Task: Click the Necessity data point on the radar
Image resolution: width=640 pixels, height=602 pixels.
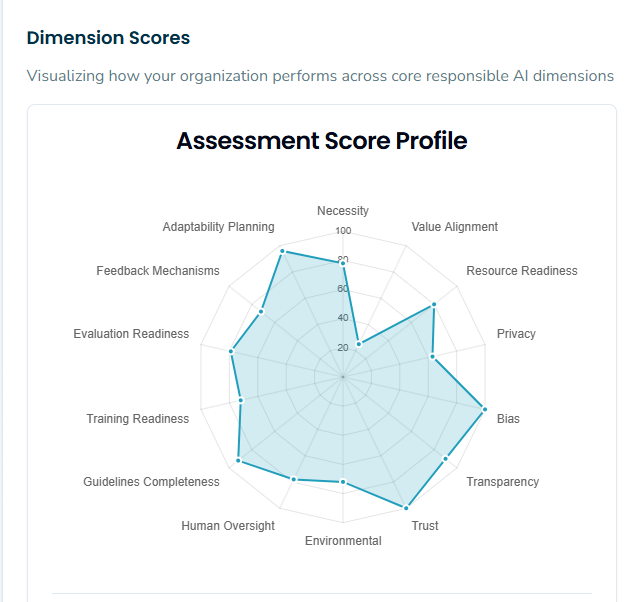Action: (343, 262)
